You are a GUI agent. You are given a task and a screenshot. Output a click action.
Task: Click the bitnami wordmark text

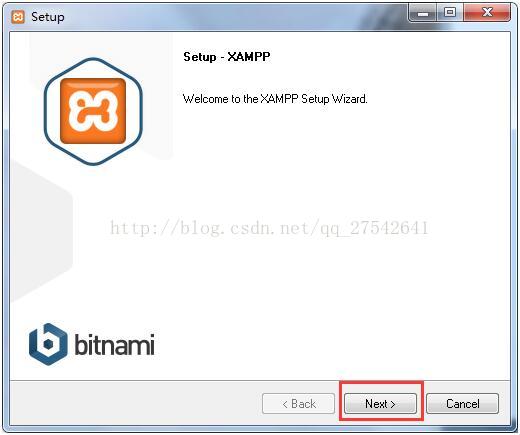114,345
